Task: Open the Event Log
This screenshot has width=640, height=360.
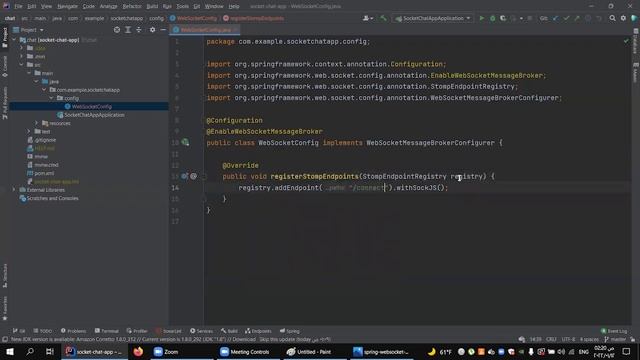Action: [614, 331]
